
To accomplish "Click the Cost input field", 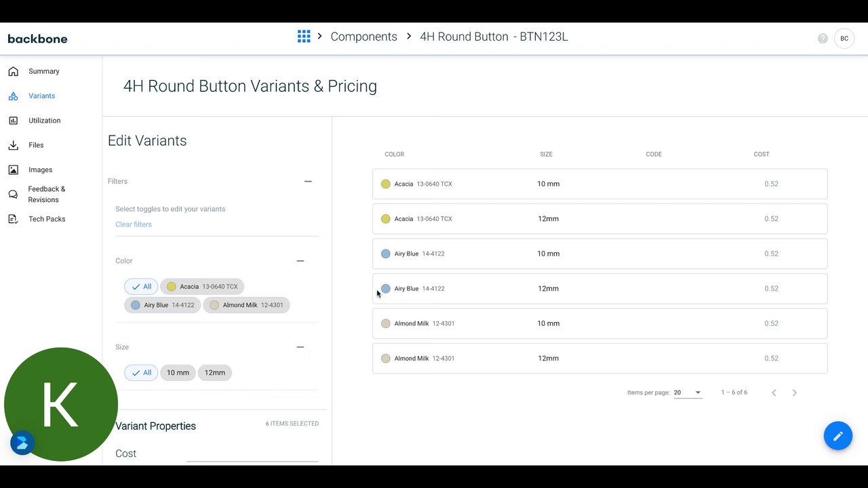I will pos(252,453).
